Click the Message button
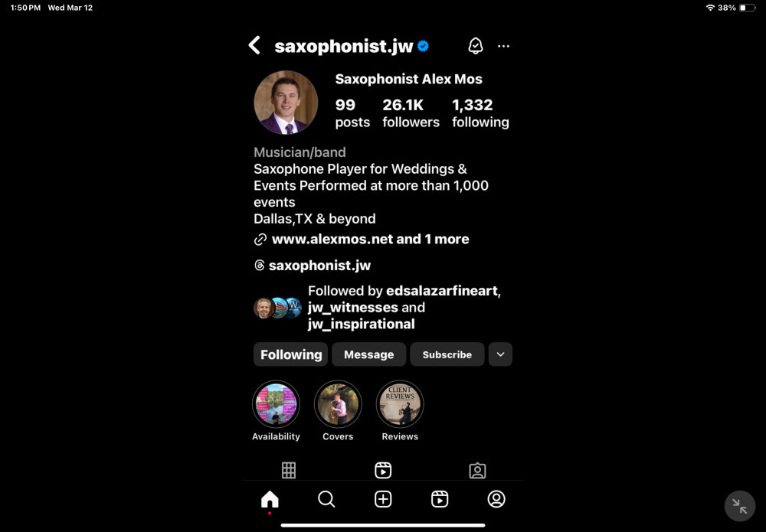This screenshot has width=766, height=532. [x=369, y=354]
